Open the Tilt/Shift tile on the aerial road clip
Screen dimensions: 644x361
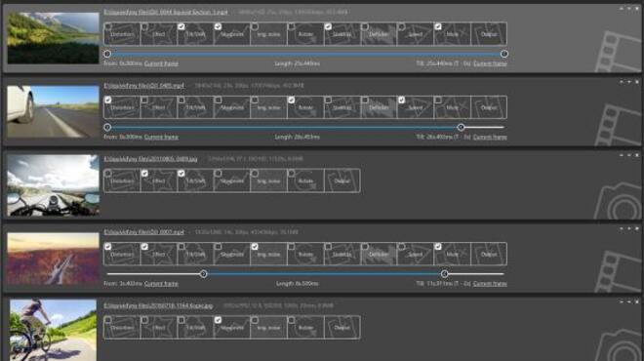tap(195, 255)
